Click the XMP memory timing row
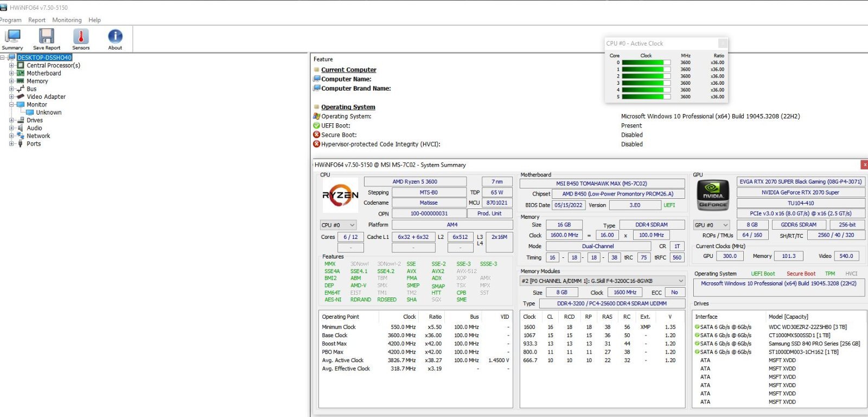 click(602, 327)
